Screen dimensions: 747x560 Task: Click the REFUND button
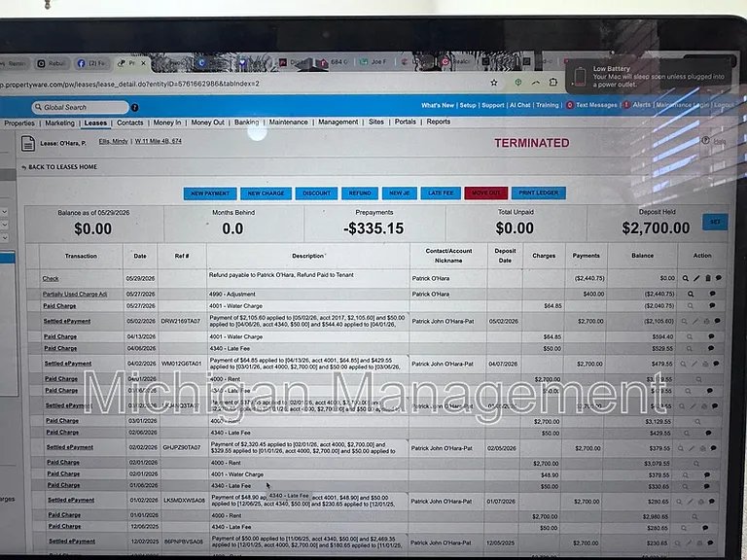coord(360,192)
